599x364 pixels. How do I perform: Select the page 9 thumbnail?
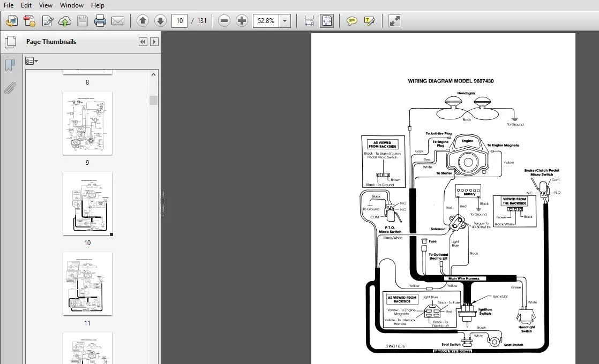[x=87, y=123]
